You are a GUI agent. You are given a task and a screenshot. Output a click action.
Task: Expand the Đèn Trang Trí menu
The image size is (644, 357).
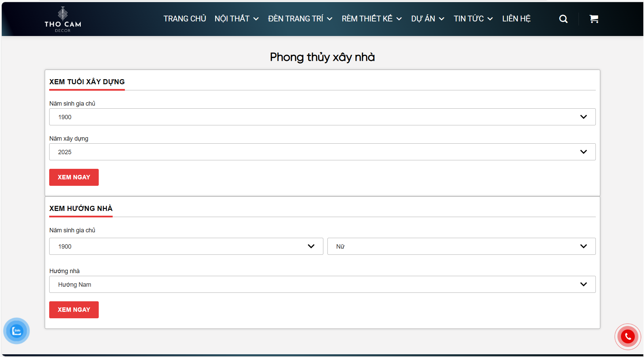pyautogui.click(x=300, y=19)
